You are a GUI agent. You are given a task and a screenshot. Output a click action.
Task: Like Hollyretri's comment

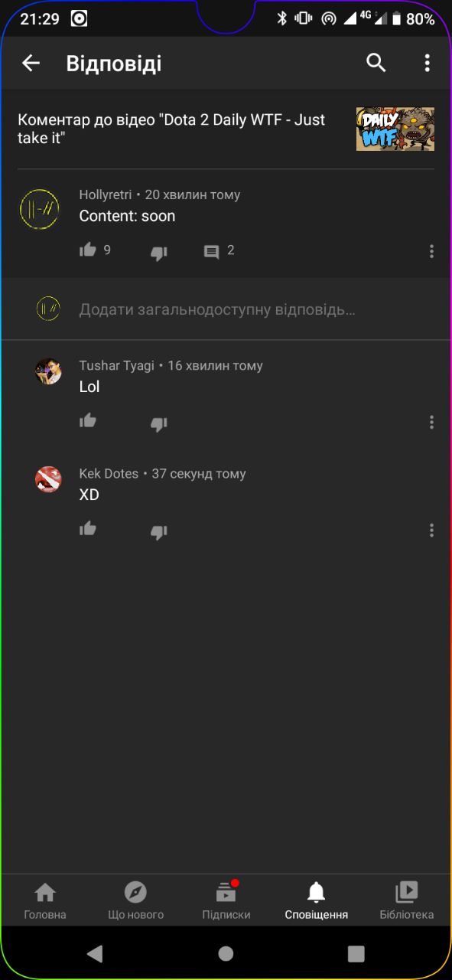88,250
